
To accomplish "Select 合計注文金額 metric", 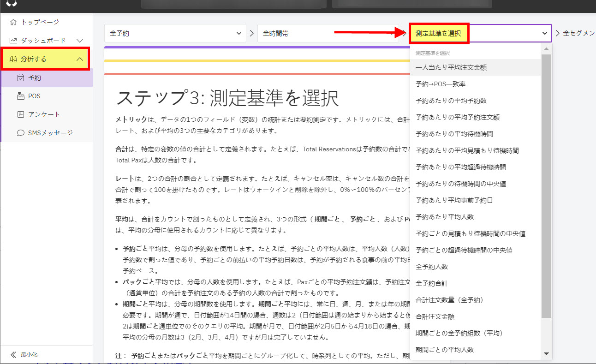I will click(475, 316).
